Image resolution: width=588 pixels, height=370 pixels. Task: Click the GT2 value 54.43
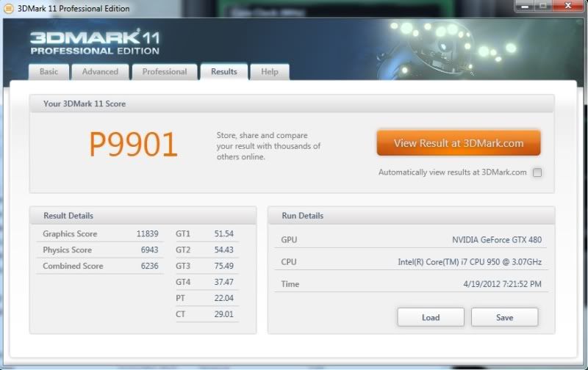224,250
